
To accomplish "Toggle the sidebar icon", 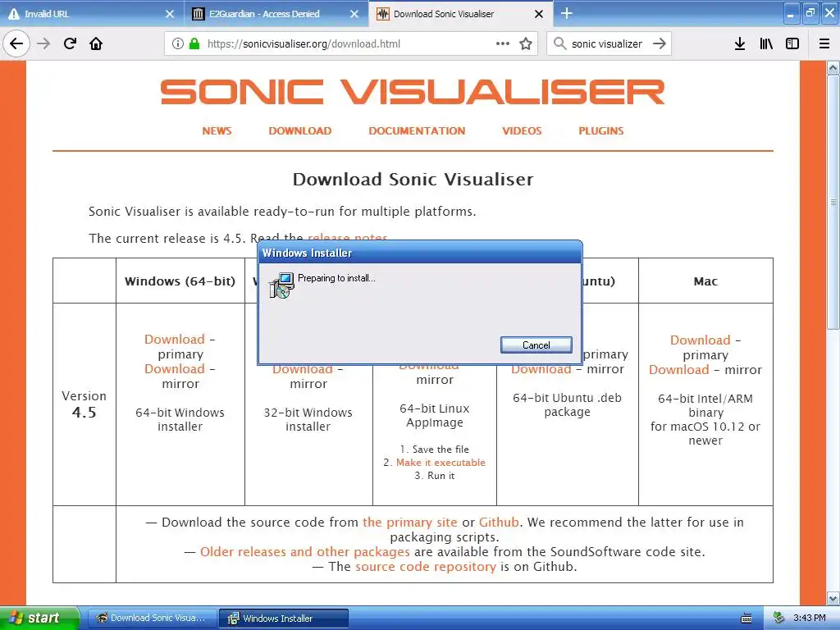I will 792,43.
